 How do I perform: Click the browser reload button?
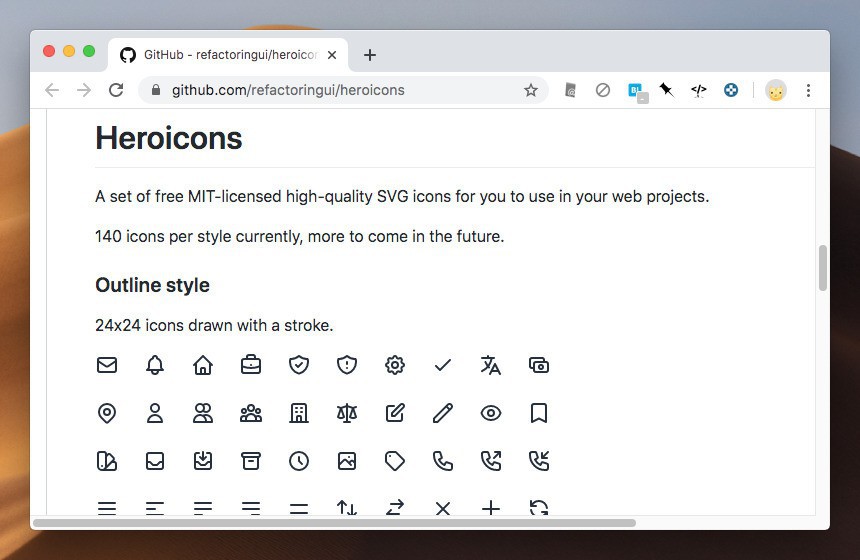click(116, 90)
